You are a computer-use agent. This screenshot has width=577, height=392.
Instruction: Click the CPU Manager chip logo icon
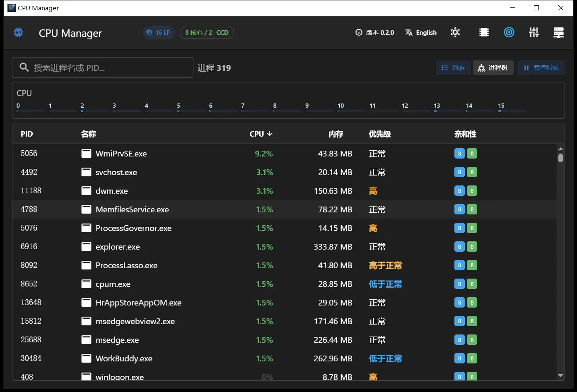(x=18, y=32)
